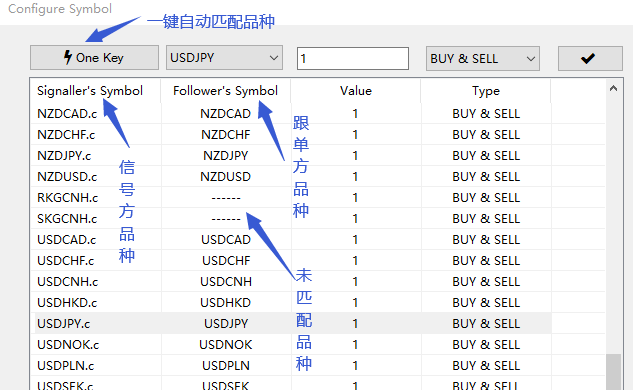Image resolution: width=633 pixels, height=390 pixels.
Task: Click value 1 in USDPLN.c row
Action: (355, 366)
